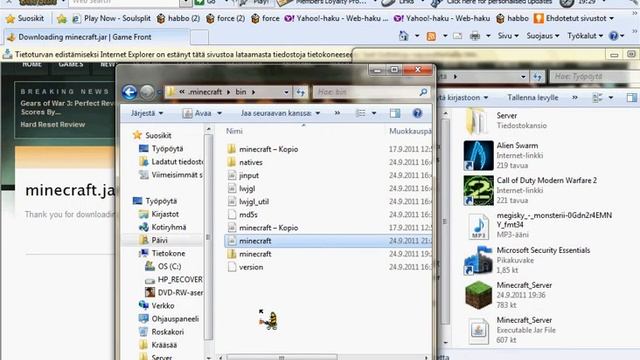Select Tietokone in navigation pane
This screenshot has height=360, width=640.
162,253
